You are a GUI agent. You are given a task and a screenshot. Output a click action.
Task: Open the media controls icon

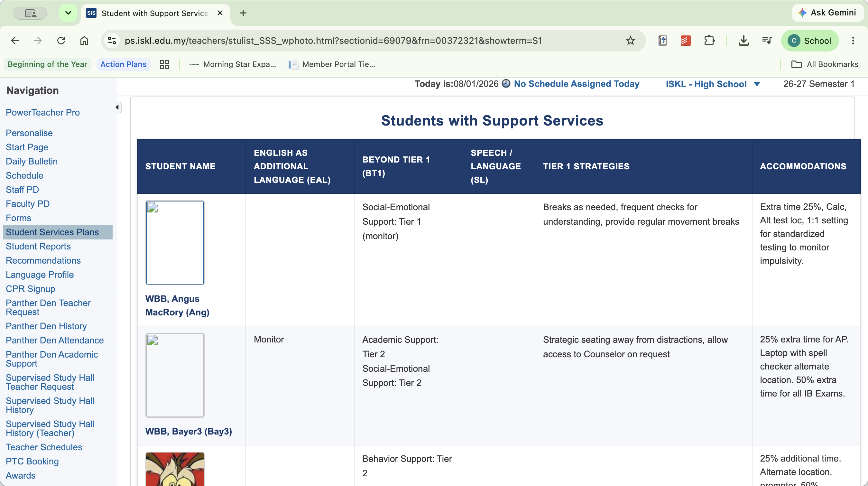pos(767,41)
